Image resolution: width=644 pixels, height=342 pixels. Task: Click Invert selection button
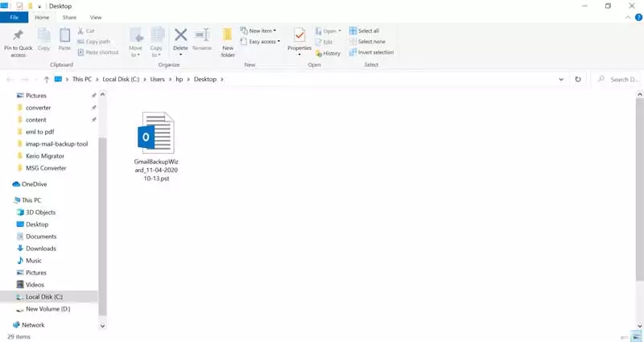point(372,52)
